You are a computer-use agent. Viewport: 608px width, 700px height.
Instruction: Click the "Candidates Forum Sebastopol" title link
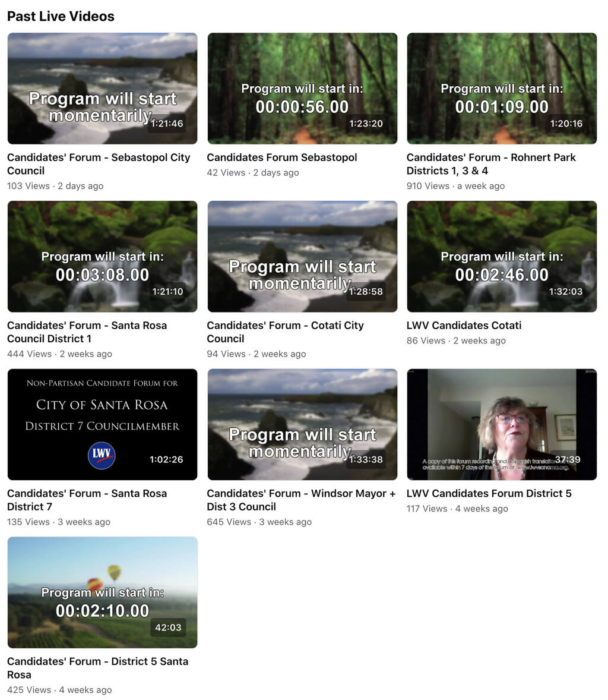pyautogui.click(x=282, y=157)
